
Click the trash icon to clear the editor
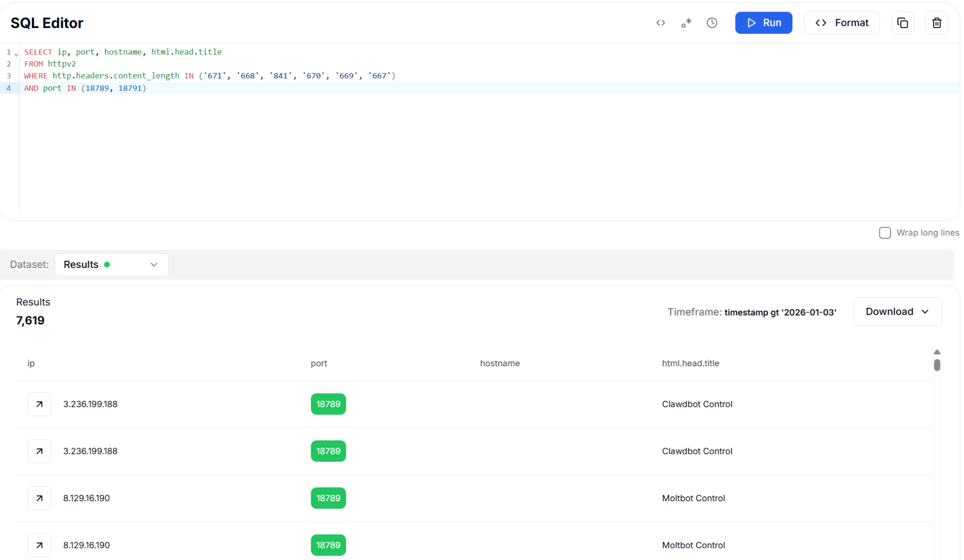click(937, 23)
